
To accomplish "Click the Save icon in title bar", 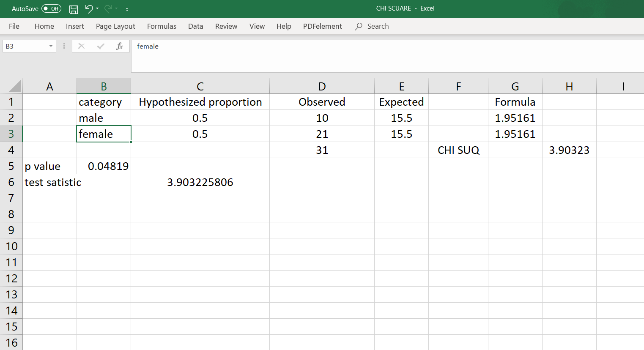I will tap(74, 9).
